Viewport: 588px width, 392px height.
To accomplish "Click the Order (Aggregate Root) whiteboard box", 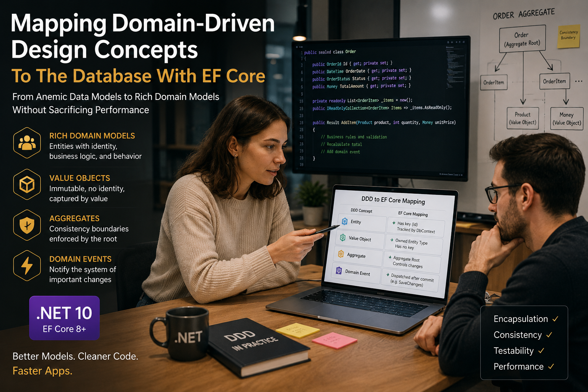I will [x=522, y=39].
